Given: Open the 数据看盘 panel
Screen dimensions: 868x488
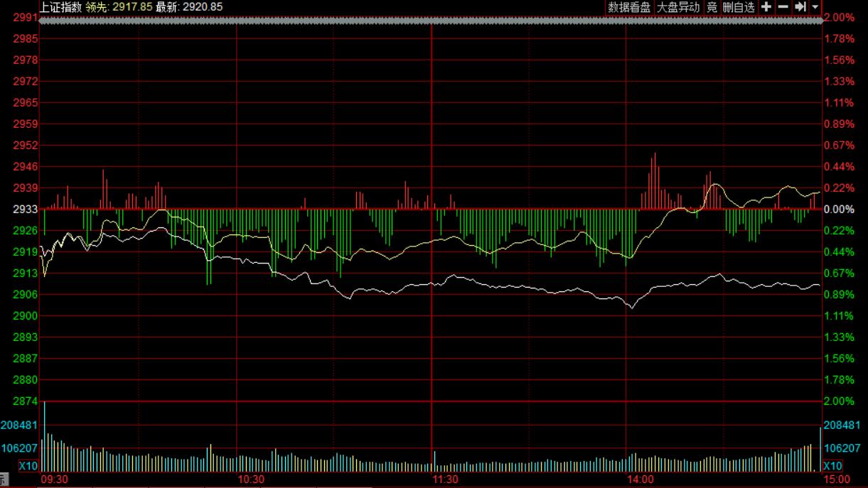Looking at the screenshot, I should coord(629,7).
